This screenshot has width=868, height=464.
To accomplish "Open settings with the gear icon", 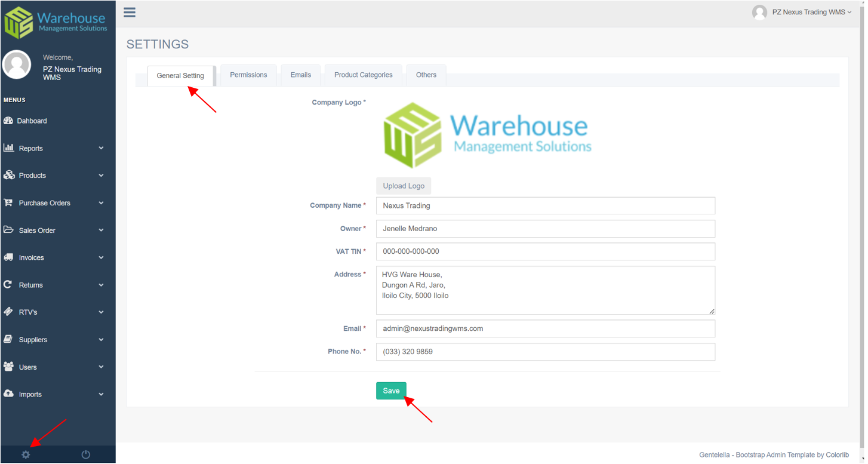I will click(x=26, y=454).
